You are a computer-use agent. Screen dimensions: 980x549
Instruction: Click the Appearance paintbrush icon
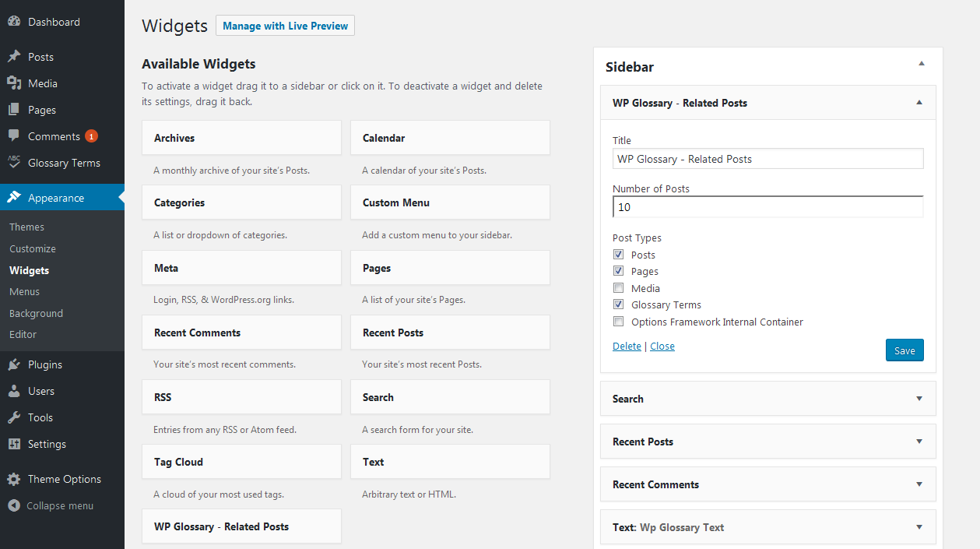(15, 197)
